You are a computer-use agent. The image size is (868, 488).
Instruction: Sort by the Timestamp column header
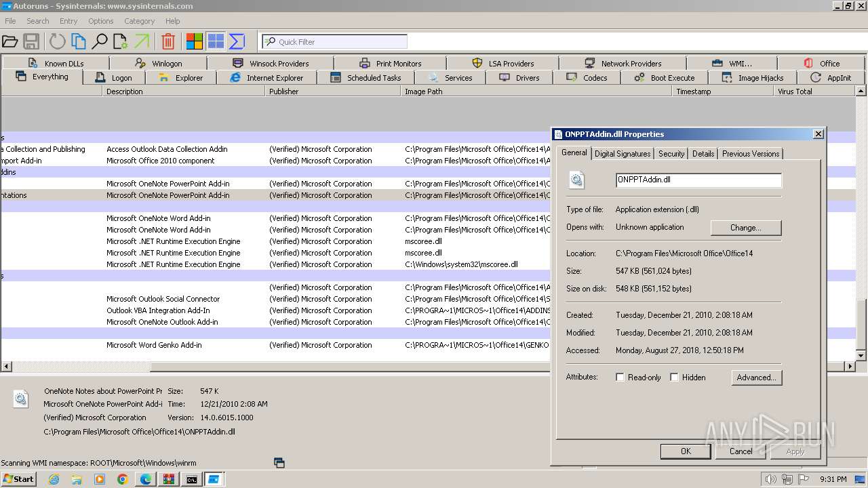[723, 91]
